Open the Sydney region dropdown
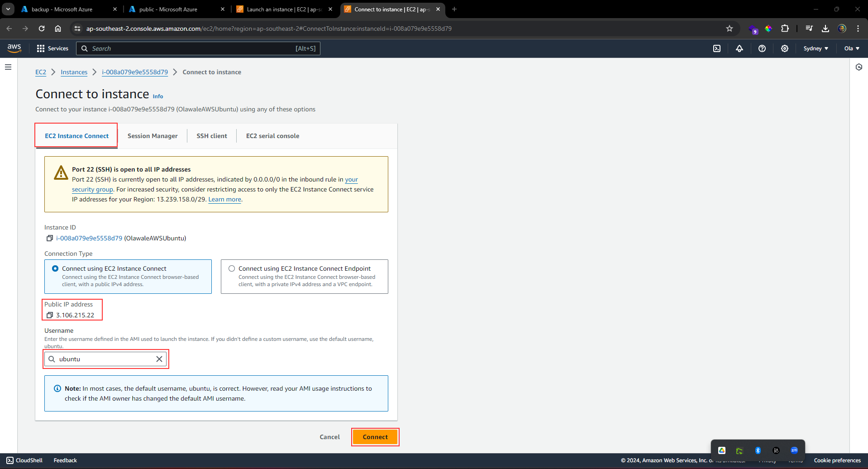The image size is (868, 469). pos(816,48)
